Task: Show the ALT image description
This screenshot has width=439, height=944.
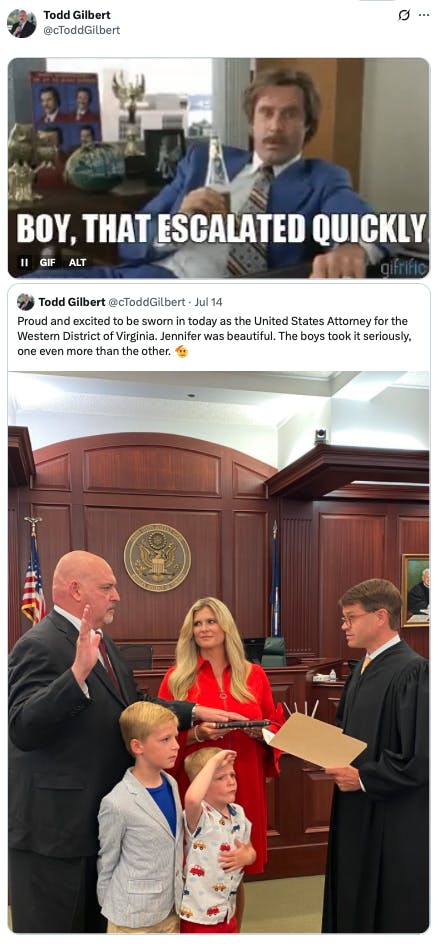Action: coord(78,262)
